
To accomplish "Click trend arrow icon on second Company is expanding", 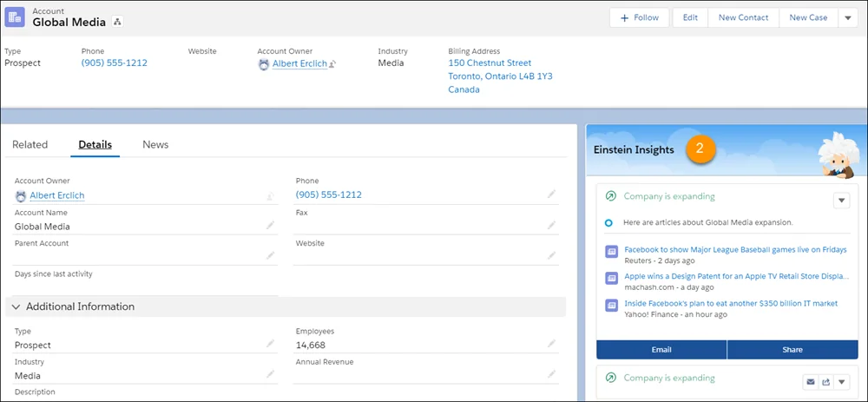I will click(610, 378).
